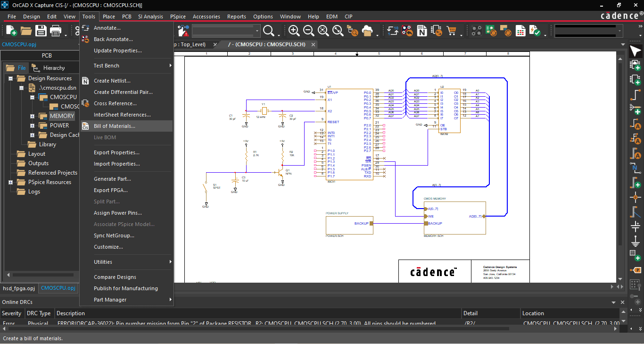Viewport: 644px width, 344px height.
Task: Switch to the File tab in project panel
Action: [x=16, y=68]
